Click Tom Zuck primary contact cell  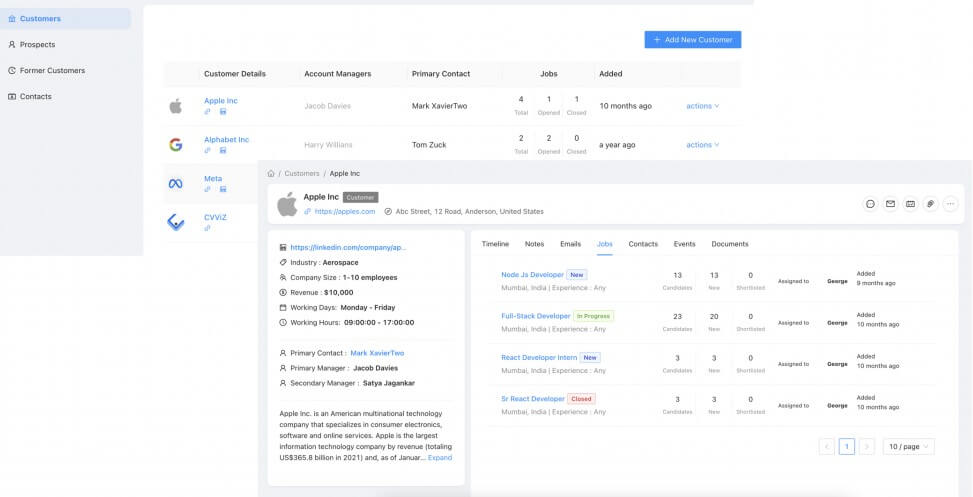click(429, 145)
